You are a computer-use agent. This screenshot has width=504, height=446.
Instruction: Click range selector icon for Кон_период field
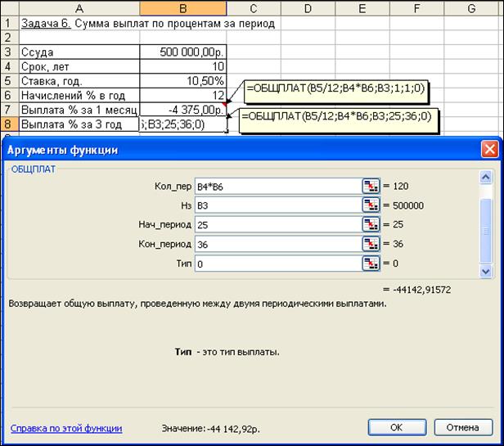pos(371,244)
